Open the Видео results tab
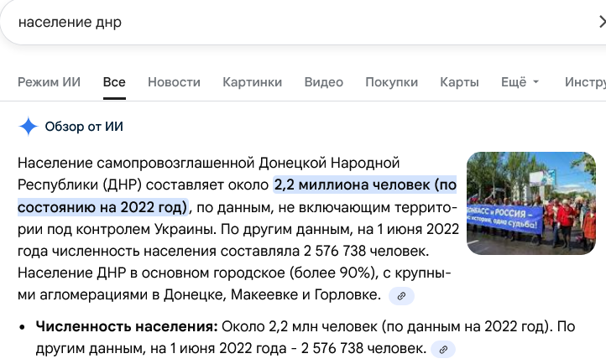This screenshot has width=606, height=364. (323, 82)
